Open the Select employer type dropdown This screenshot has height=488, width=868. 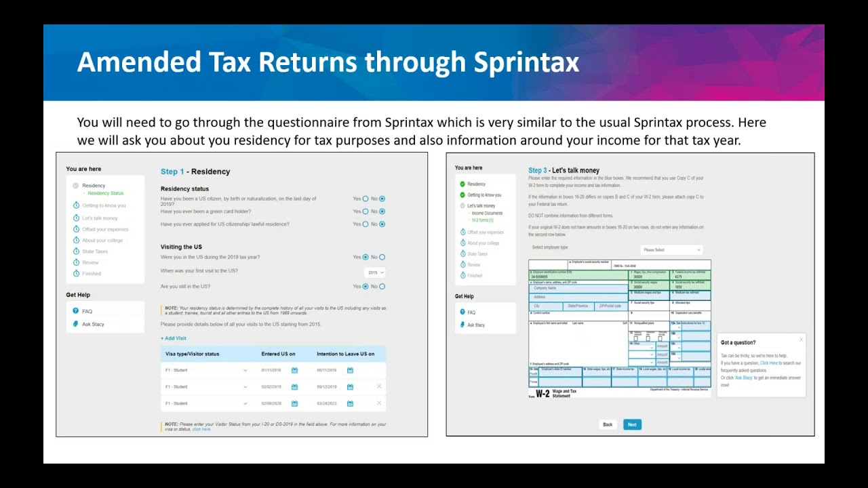pyautogui.click(x=671, y=250)
